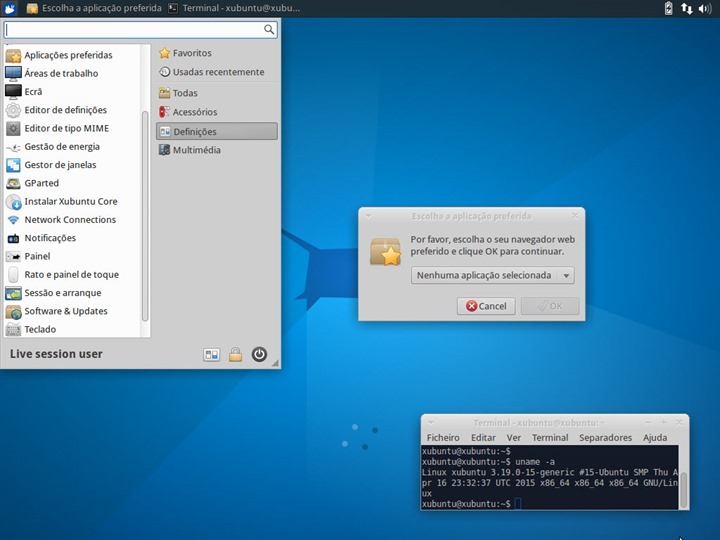Screen dimensions: 720x540
Task: Open Gestão de energia
Action: (52, 147)
